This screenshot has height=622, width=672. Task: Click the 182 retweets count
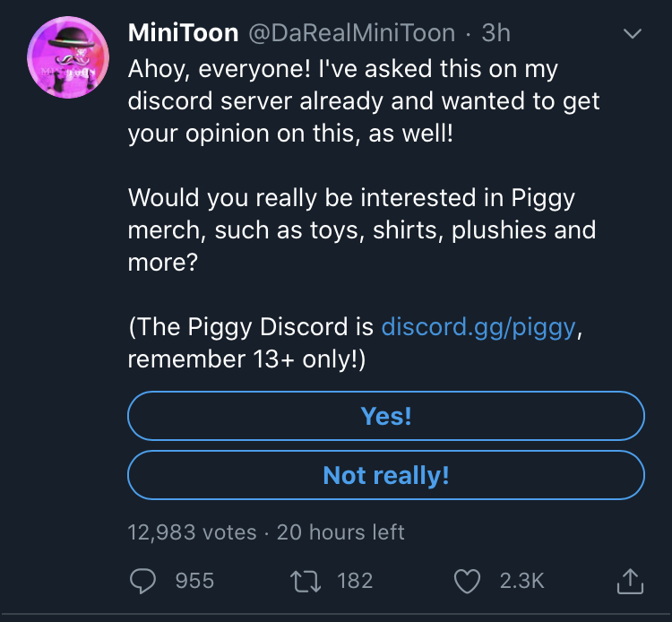click(x=355, y=581)
